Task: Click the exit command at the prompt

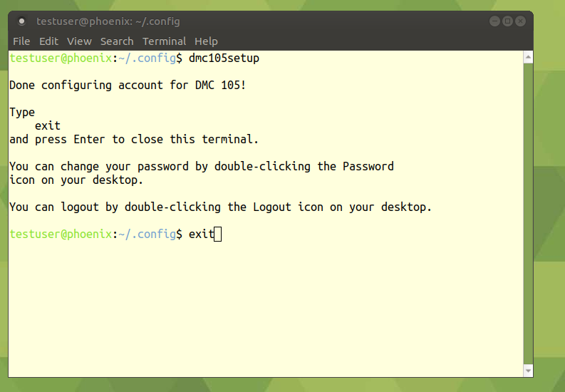Action: 201,234
